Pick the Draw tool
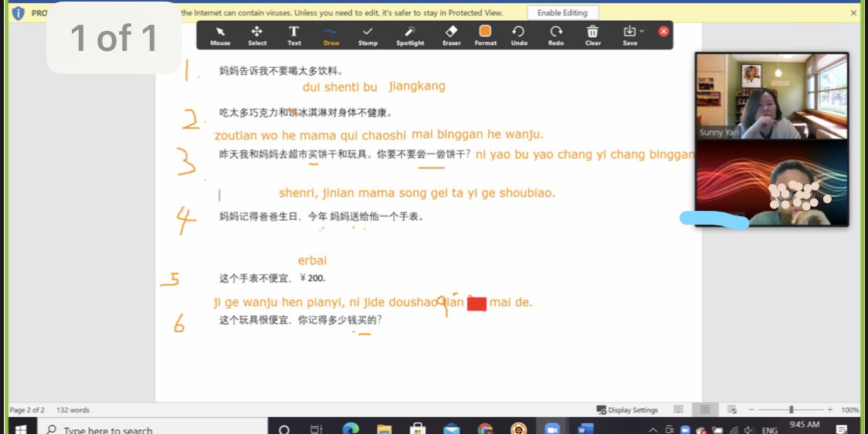The width and height of the screenshot is (868, 434). [331, 35]
